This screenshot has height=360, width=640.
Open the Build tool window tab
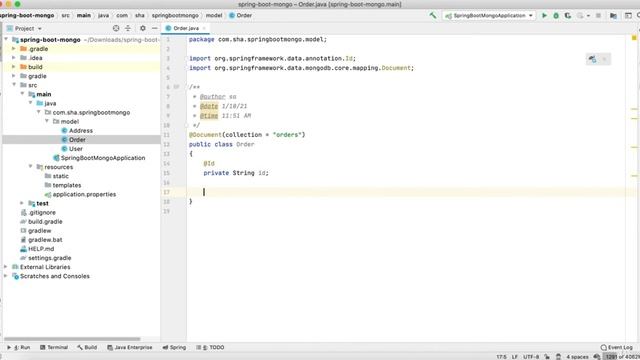(87, 347)
